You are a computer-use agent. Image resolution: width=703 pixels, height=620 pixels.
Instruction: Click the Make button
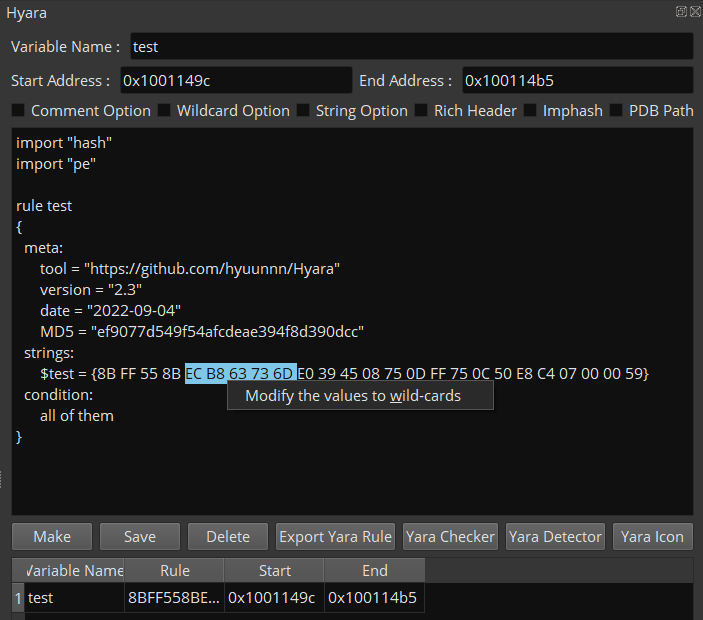point(52,537)
